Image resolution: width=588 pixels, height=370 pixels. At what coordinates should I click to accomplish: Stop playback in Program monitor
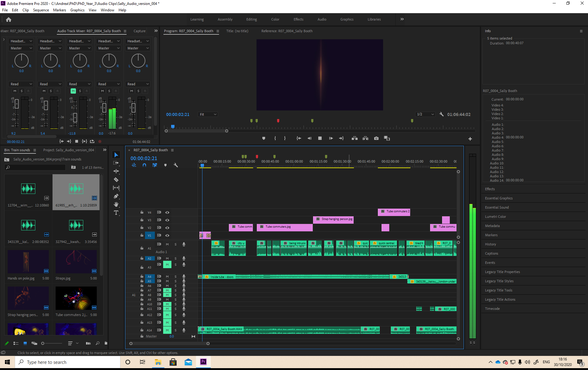click(x=320, y=138)
